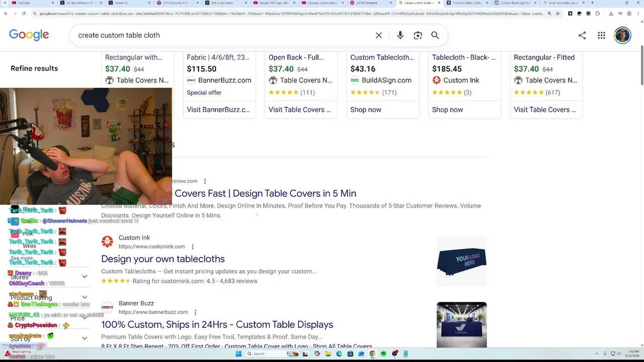Open more options for Banner Buzz result
This screenshot has height=362, width=644.
pyautogui.click(x=195, y=312)
